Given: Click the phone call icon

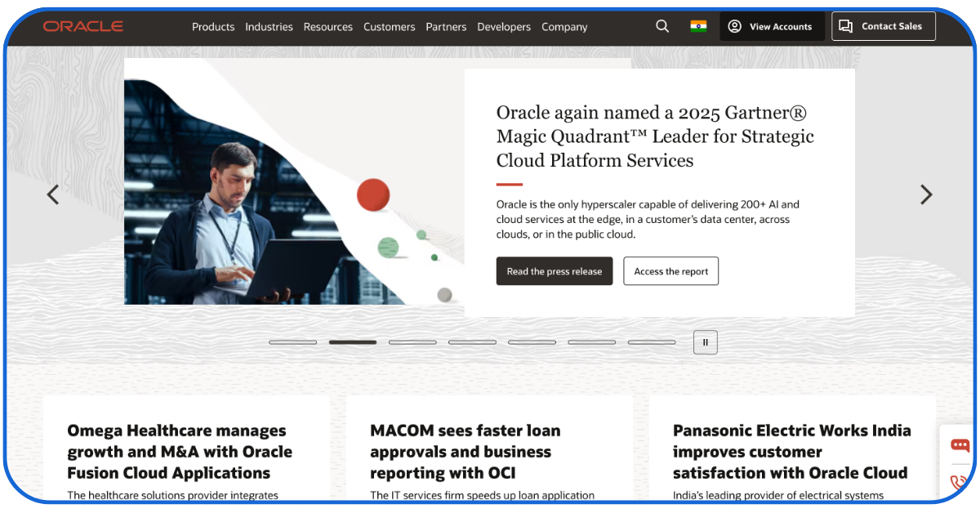Looking at the screenshot, I should tap(960, 483).
